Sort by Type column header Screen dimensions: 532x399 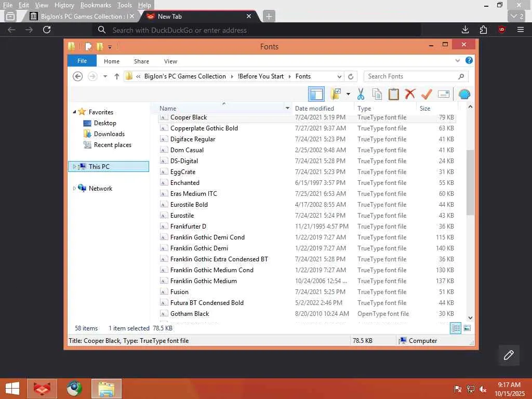(385, 108)
